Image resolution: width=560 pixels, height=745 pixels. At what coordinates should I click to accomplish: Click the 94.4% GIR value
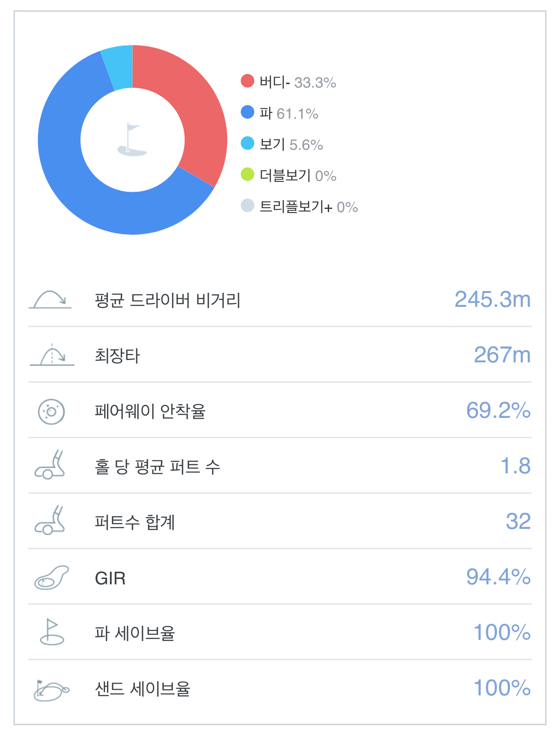[498, 577]
